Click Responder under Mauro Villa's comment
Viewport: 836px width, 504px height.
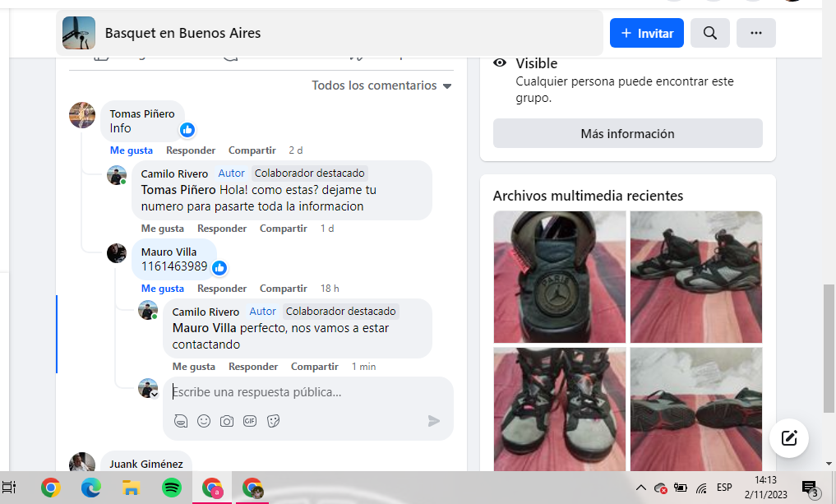click(x=222, y=289)
